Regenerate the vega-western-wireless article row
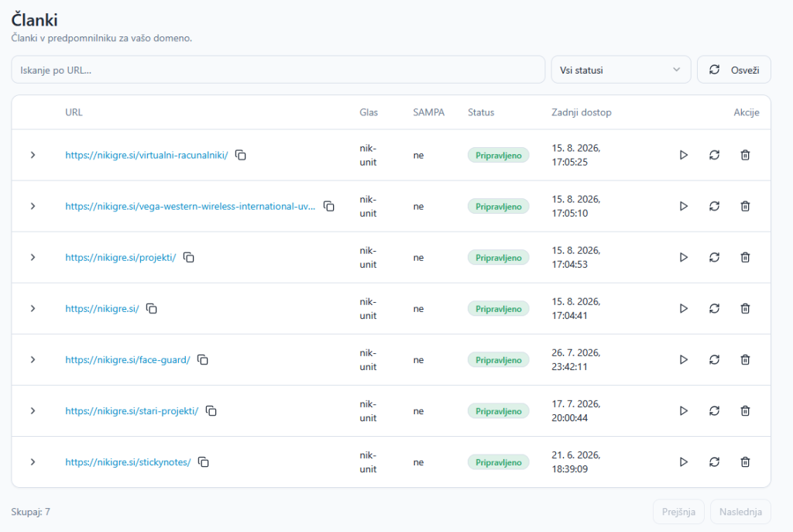Image resolution: width=793 pixels, height=532 pixels. tap(714, 206)
